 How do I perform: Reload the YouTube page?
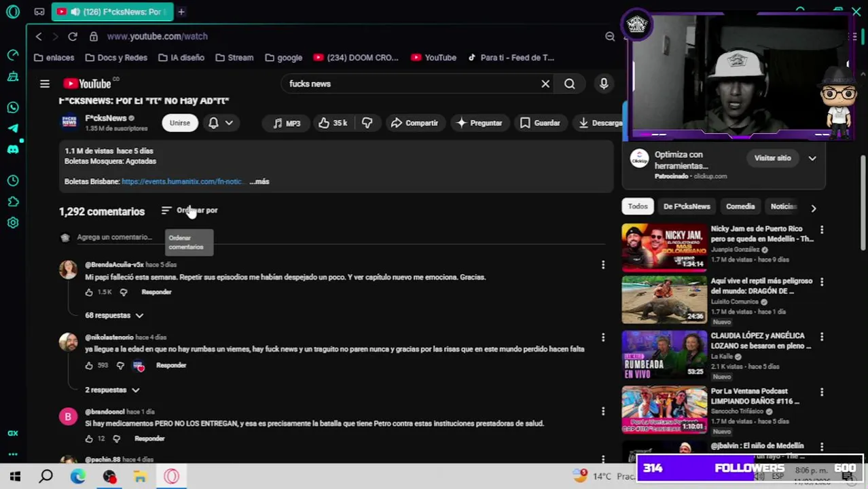[x=73, y=36]
